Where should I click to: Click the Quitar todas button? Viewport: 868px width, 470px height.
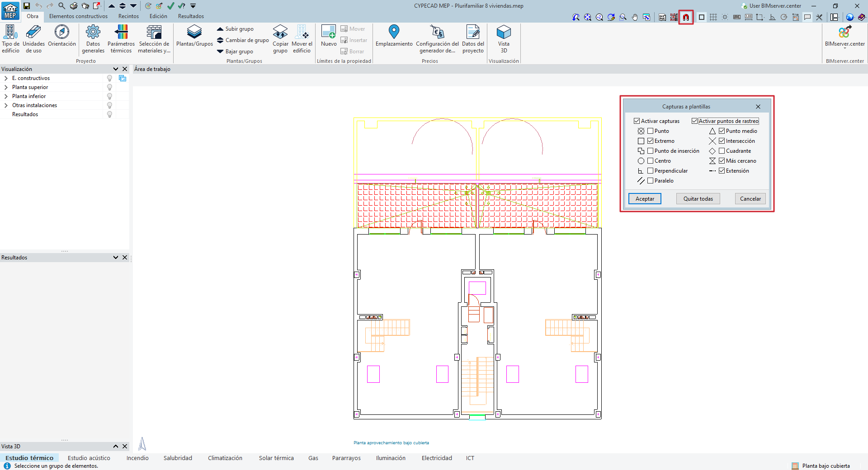[x=698, y=199]
